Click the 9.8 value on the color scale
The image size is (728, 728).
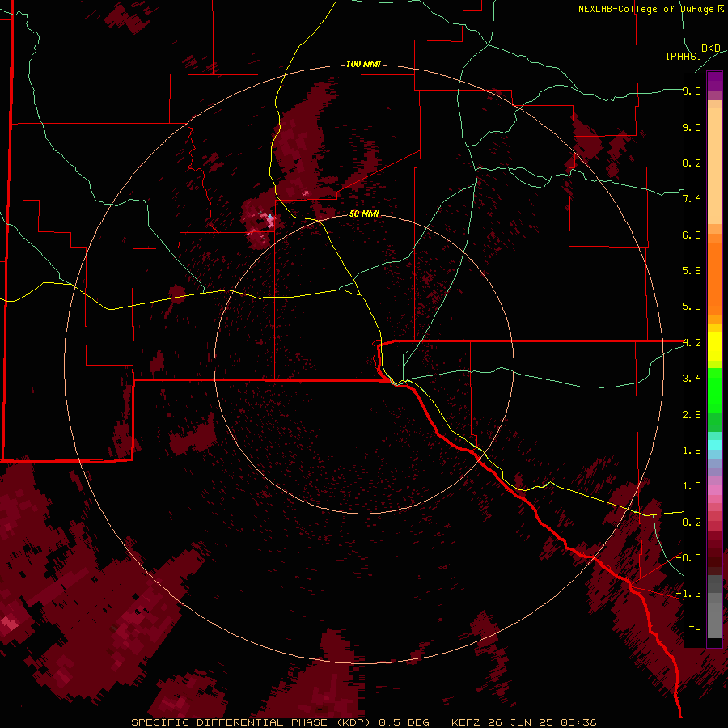click(x=692, y=91)
